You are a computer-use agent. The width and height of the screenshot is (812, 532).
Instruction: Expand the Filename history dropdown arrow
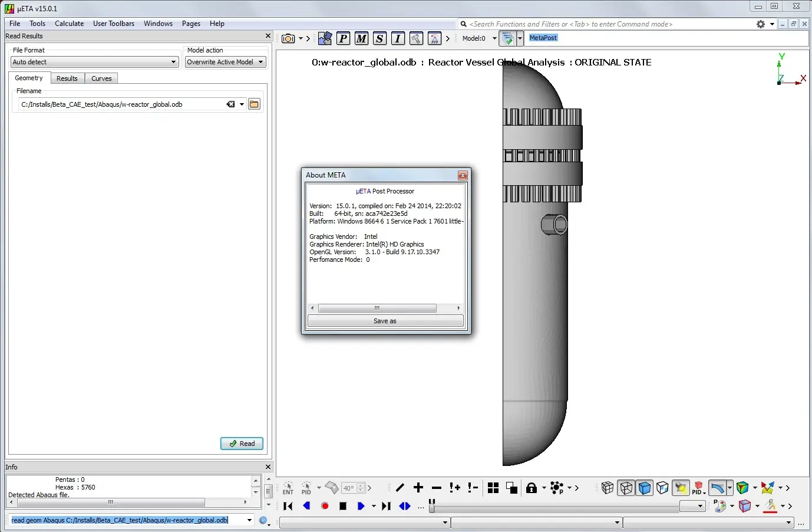(x=242, y=104)
